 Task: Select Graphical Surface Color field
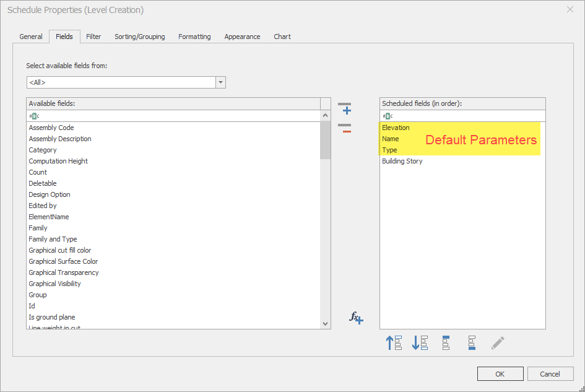[173, 262]
